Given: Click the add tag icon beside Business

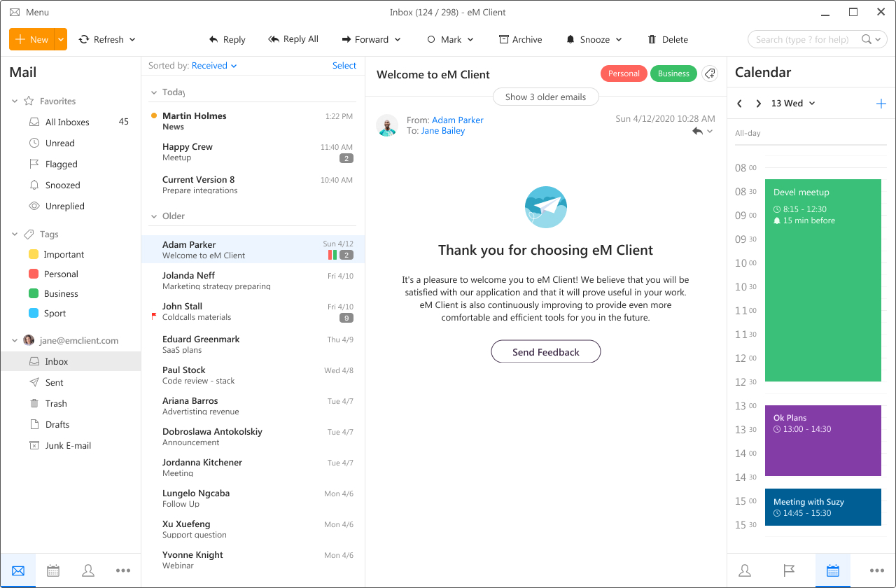Looking at the screenshot, I should pyautogui.click(x=710, y=73).
